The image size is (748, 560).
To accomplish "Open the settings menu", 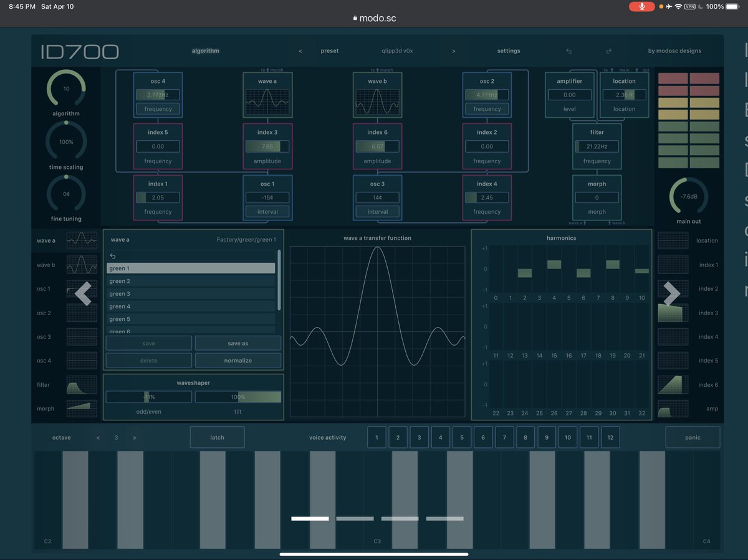I will [509, 51].
